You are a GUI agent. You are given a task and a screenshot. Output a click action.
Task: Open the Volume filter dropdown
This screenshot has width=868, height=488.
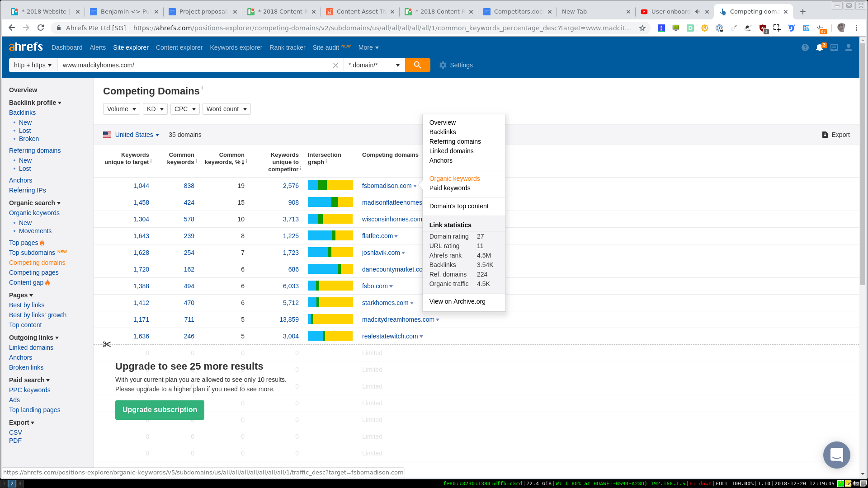(122, 109)
